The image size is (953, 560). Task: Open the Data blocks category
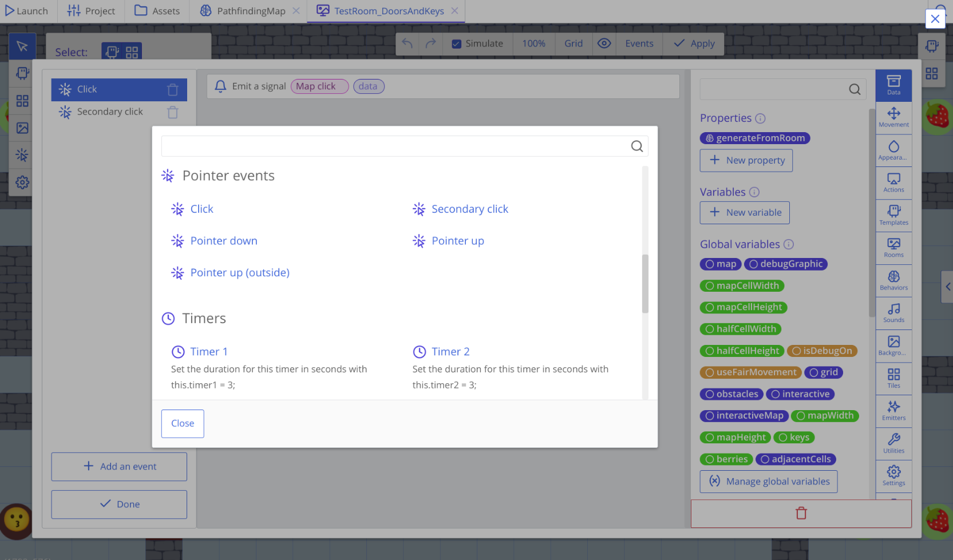pyautogui.click(x=893, y=85)
